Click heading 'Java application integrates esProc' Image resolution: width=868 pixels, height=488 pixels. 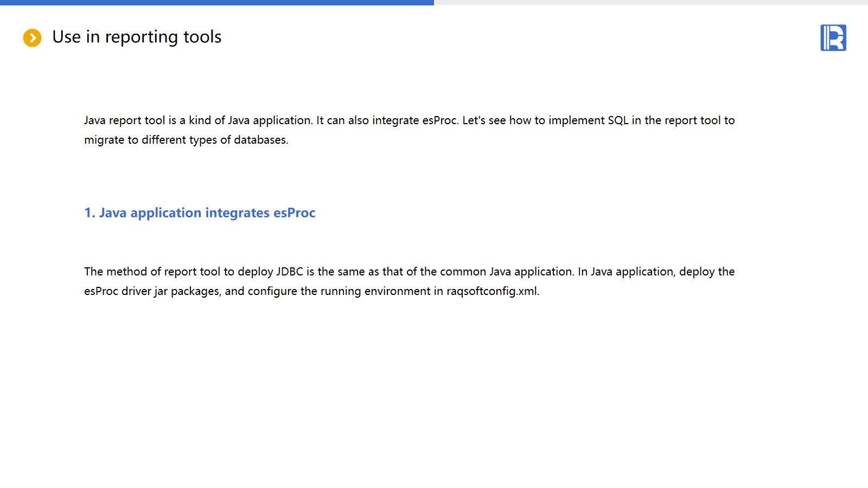(207, 213)
